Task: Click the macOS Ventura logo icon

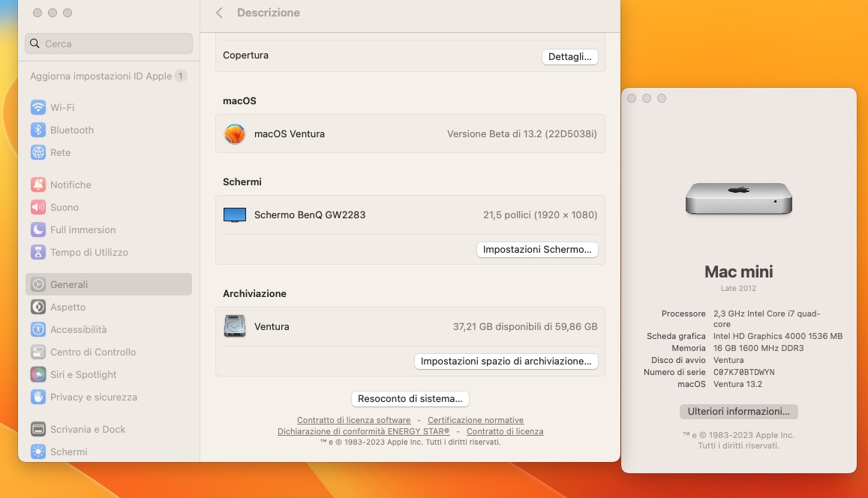Action: click(x=235, y=134)
